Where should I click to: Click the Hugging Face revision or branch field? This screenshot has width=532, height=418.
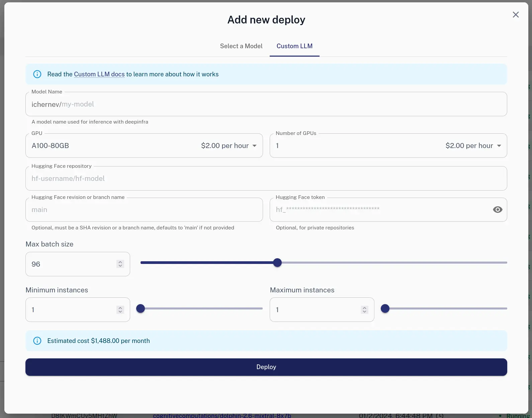[x=144, y=210]
